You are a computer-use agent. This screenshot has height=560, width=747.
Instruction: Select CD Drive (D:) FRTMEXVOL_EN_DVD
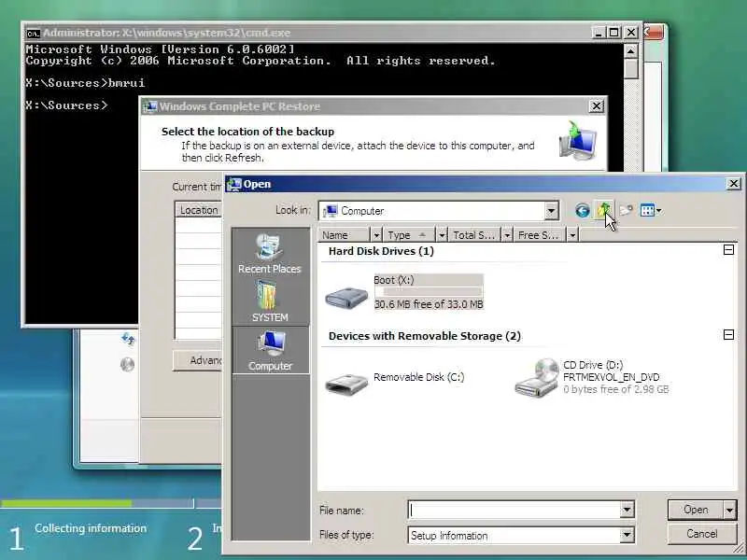pos(592,377)
